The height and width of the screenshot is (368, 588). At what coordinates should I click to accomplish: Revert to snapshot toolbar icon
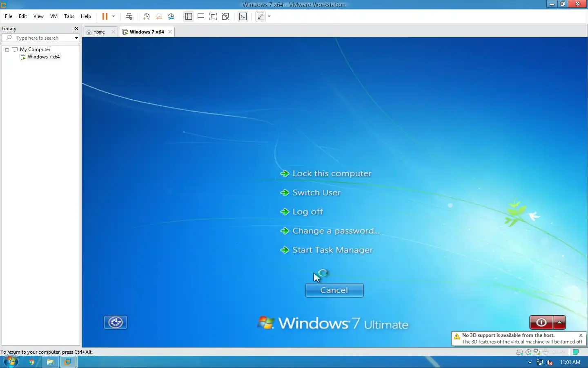click(159, 16)
